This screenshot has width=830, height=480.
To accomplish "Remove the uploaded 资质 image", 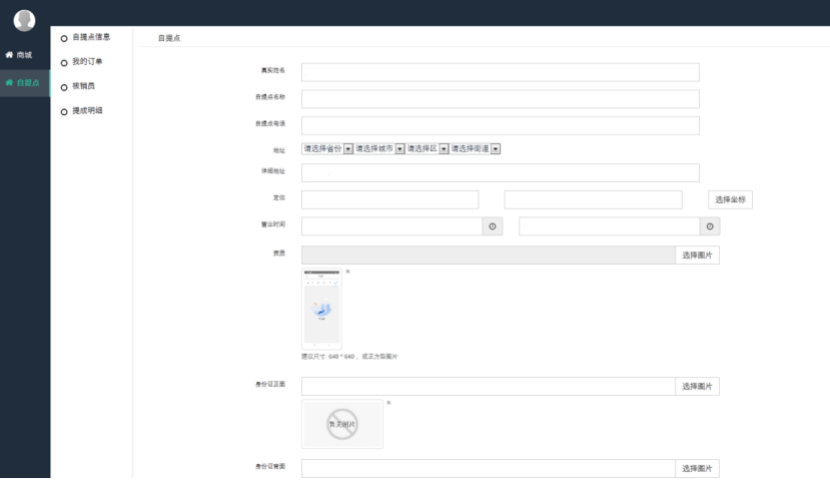I will coord(348,271).
